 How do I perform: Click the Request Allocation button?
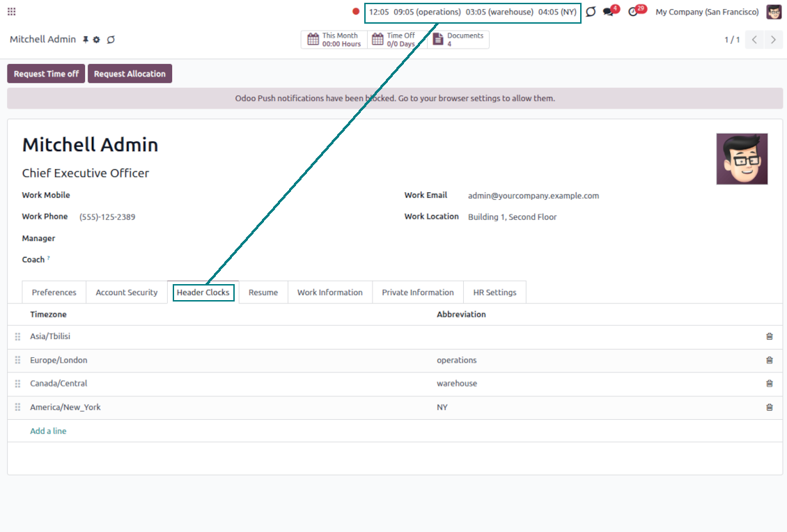click(x=130, y=74)
